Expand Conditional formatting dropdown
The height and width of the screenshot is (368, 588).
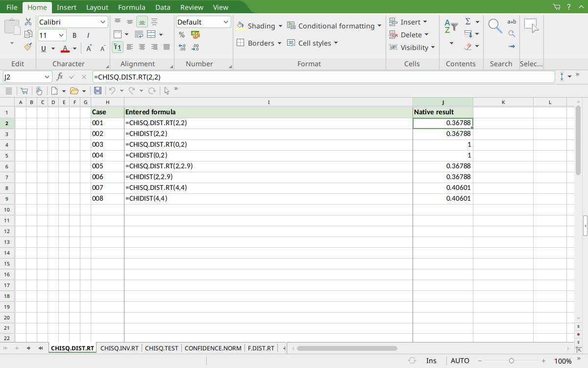(x=380, y=26)
